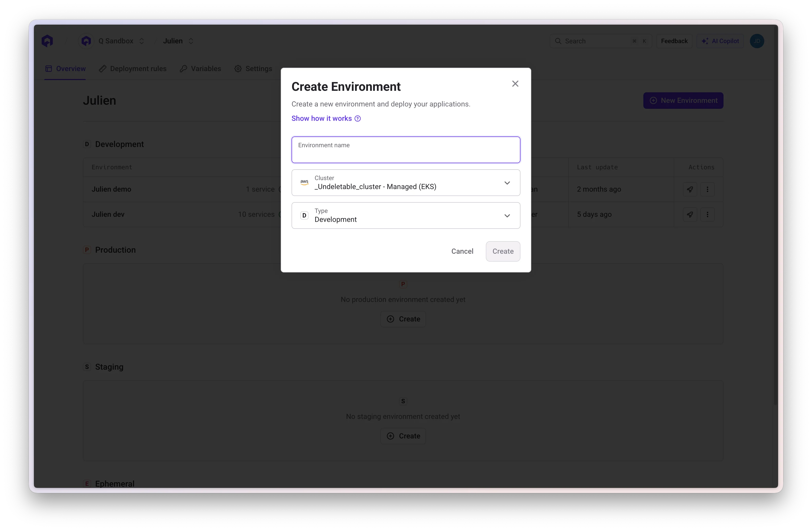Click the 10 services text
The height and width of the screenshot is (531, 812).
(256, 214)
